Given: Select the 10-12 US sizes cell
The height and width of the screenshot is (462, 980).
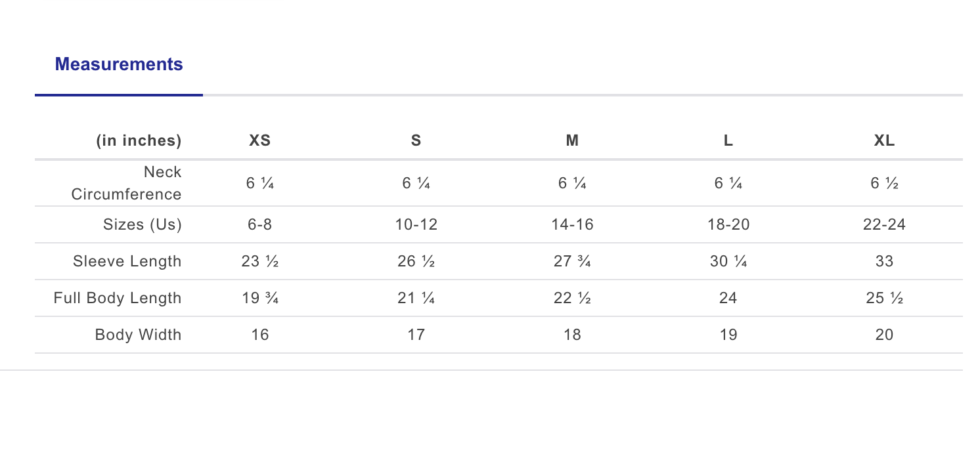Looking at the screenshot, I should (416, 224).
